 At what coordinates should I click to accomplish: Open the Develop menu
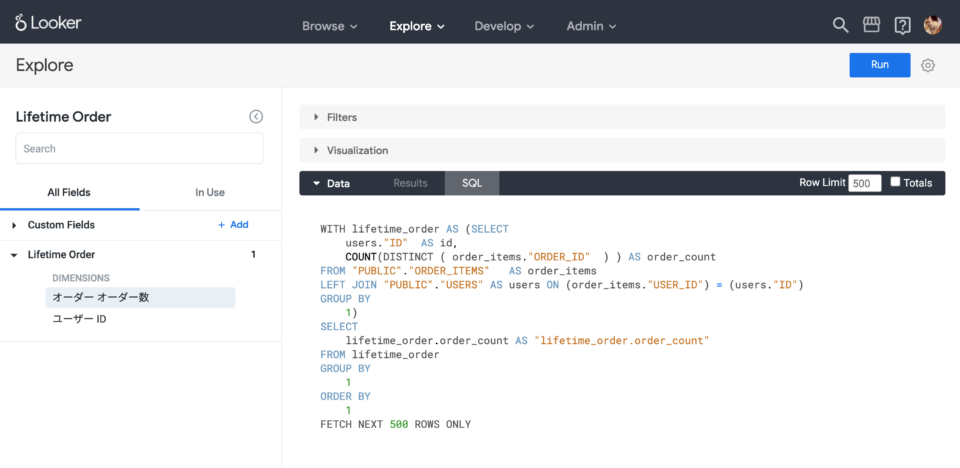504,26
